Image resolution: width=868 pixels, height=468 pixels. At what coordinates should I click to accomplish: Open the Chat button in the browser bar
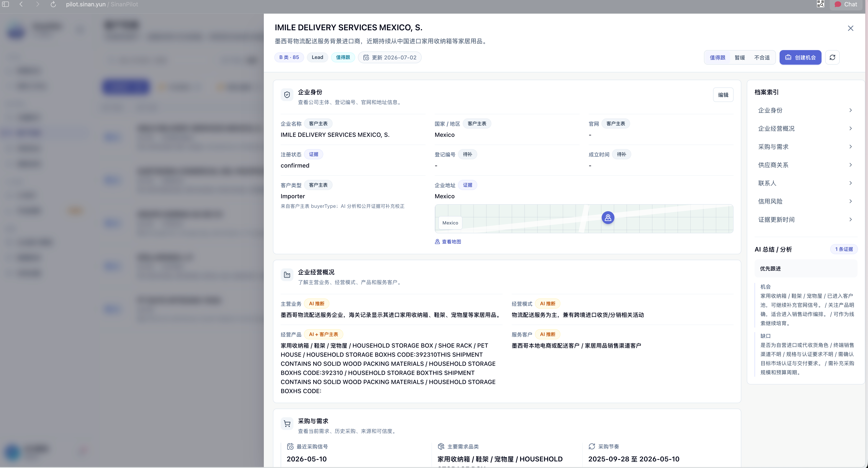tap(846, 4)
